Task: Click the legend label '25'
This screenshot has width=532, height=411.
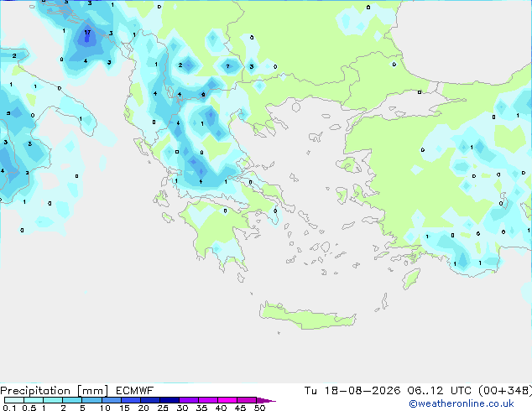Action: coord(163,408)
